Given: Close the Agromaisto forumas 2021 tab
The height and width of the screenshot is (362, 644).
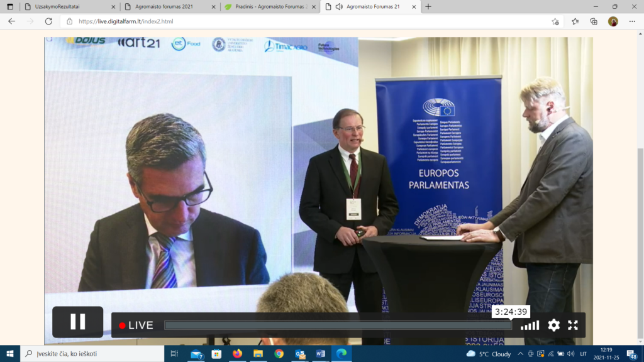Looking at the screenshot, I should [214, 6].
